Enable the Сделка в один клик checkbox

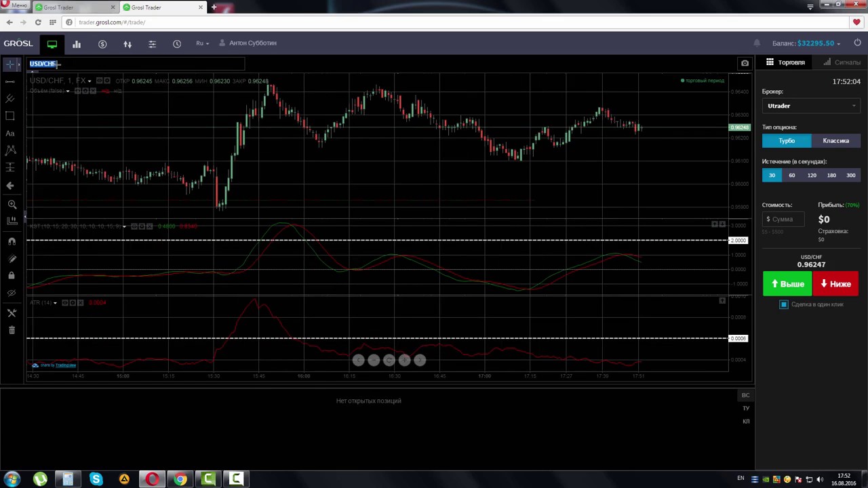tap(784, 304)
